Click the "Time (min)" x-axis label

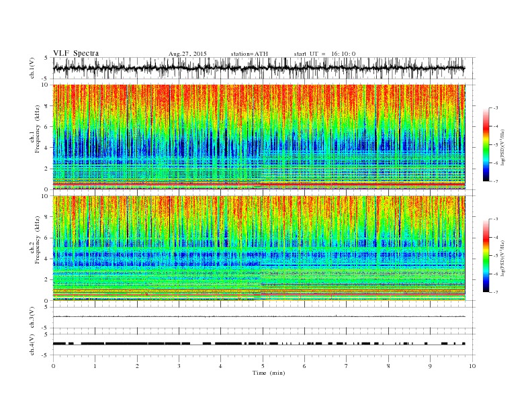[269, 373]
